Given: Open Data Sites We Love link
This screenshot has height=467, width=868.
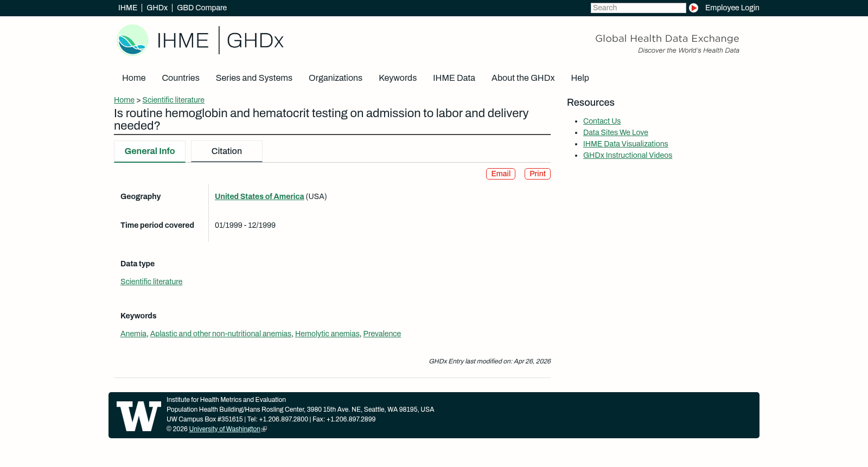Looking at the screenshot, I should tap(616, 132).
